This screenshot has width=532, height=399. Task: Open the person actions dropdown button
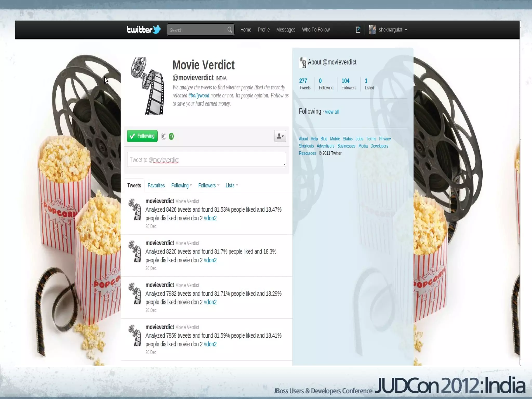click(280, 136)
